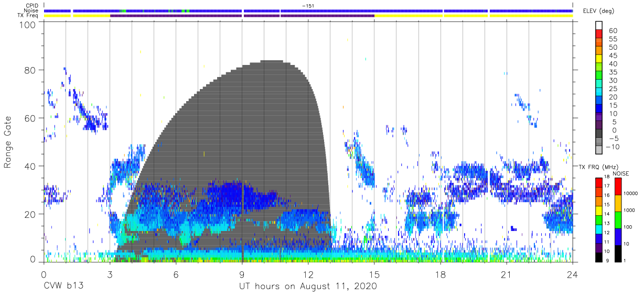Pick the dark gray swatch below ELEV 0
The height and width of the screenshot is (297, 644).
tap(600, 134)
